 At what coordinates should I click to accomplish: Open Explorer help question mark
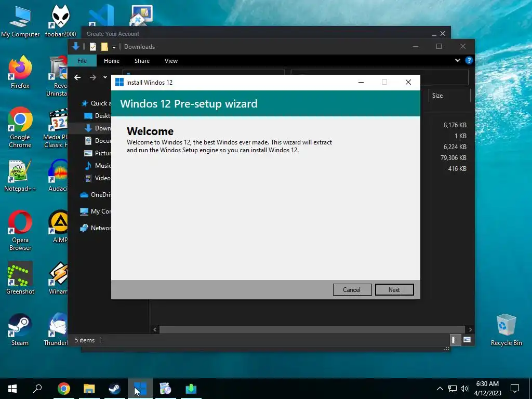click(x=469, y=60)
